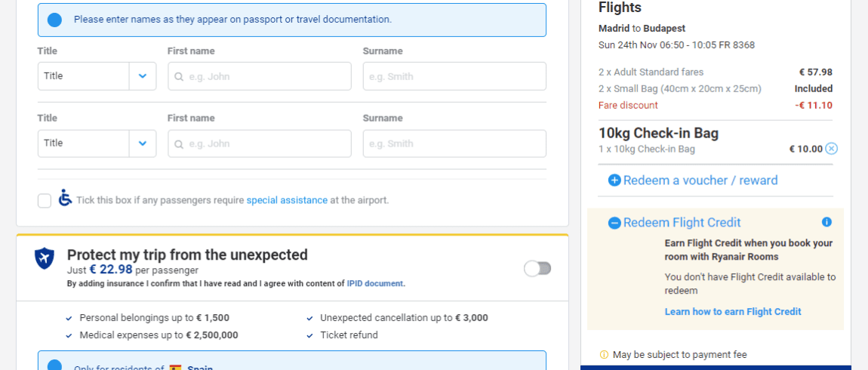Tick the special assistance checkbox
868x370 pixels.
[45, 201]
